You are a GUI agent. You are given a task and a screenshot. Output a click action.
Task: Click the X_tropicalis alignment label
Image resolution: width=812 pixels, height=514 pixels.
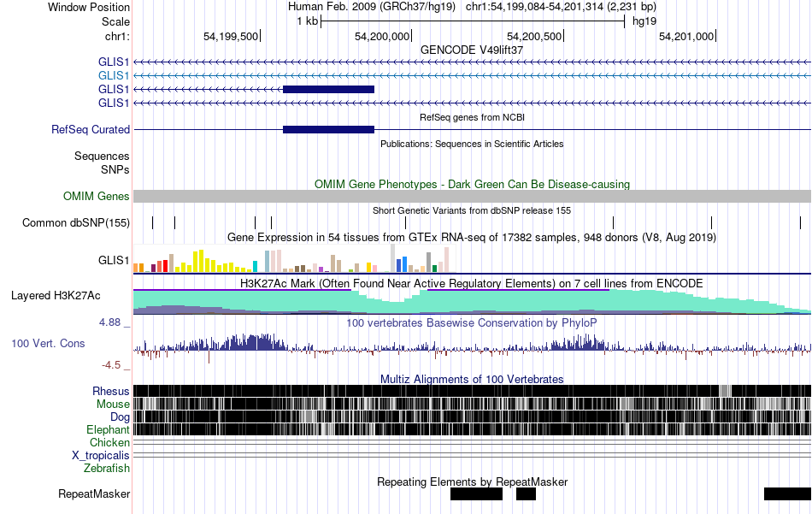101,456
